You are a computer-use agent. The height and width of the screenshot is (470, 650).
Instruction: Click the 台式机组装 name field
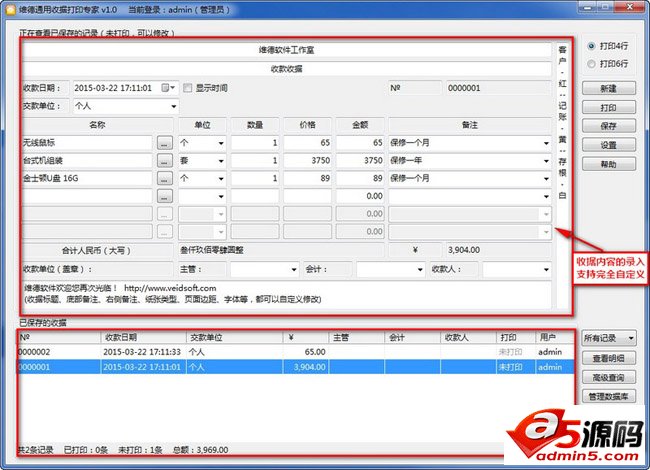click(87, 161)
